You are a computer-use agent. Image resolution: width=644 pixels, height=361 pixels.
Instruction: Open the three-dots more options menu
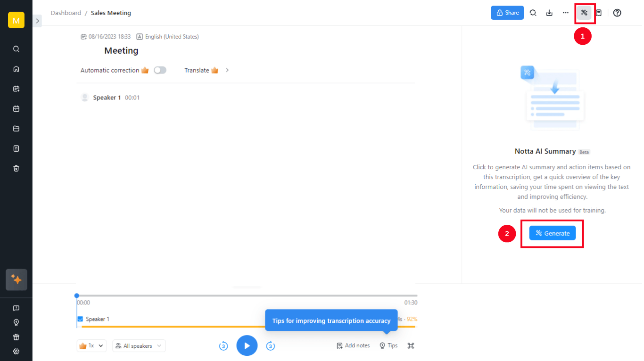566,13
